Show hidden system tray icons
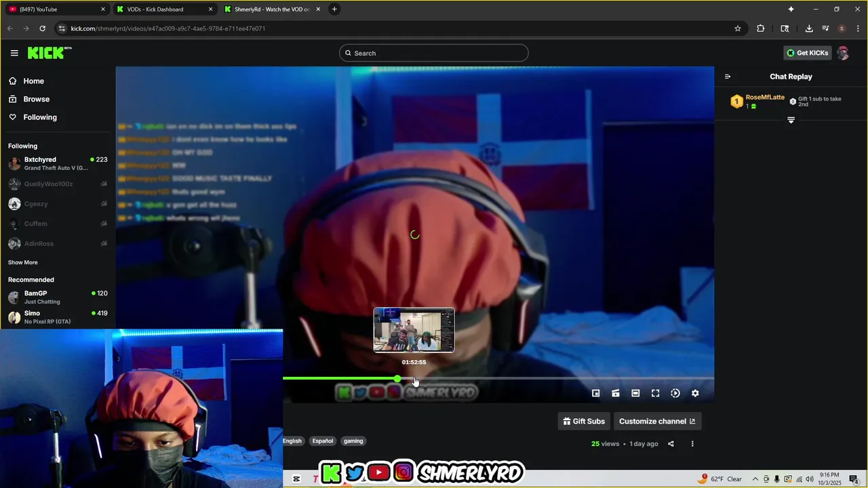The width and height of the screenshot is (868, 488). click(755, 479)
